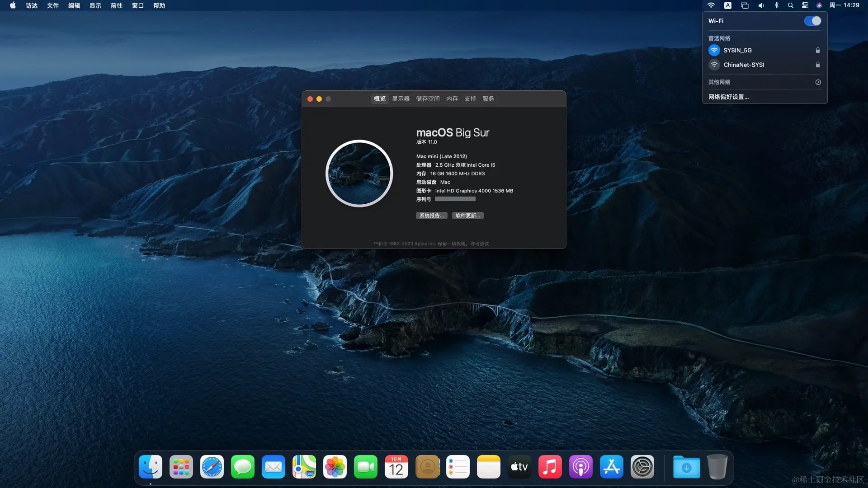Open the Bluetooth menu bar icon
868x488 pixels.
click(x=776, y=5)
